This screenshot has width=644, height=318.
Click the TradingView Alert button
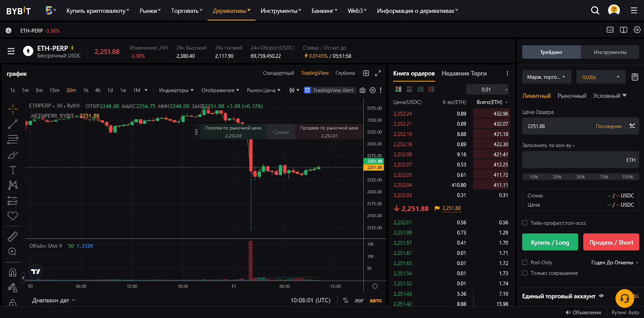coord(329,90)
